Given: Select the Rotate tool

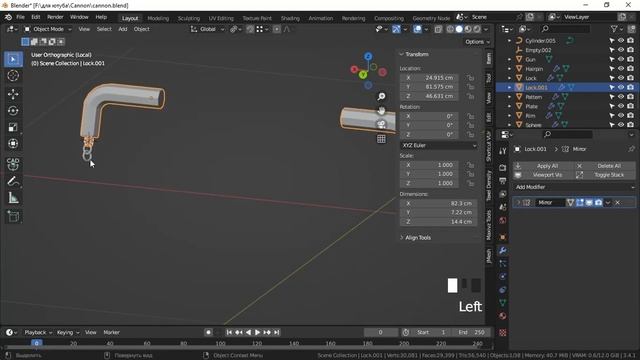Looking at the screenshot, I should pos(13,111).
